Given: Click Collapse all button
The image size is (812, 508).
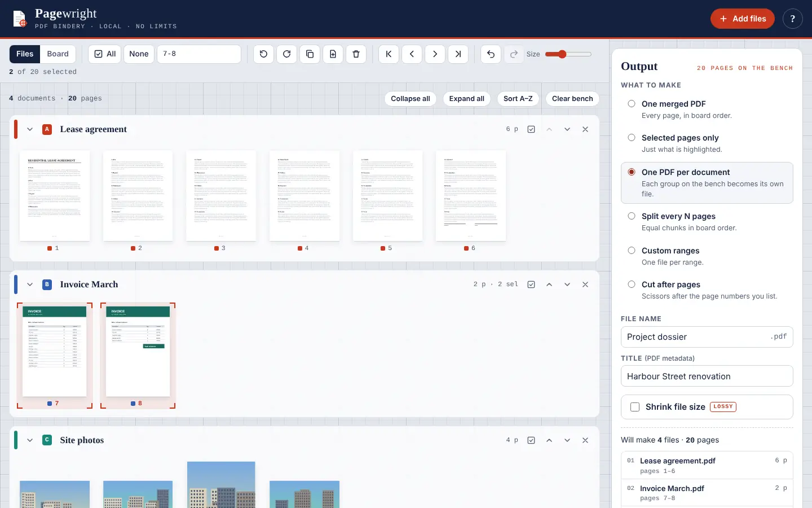Looking at the screenshot, I should (x=411, y=99).
